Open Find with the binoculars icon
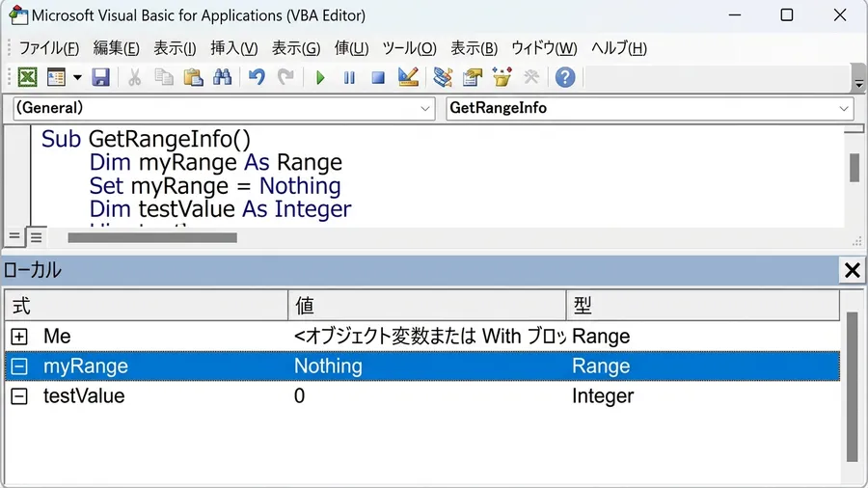Image resolution: width=868 pixels, height=488 pixels. coord(222,77)
